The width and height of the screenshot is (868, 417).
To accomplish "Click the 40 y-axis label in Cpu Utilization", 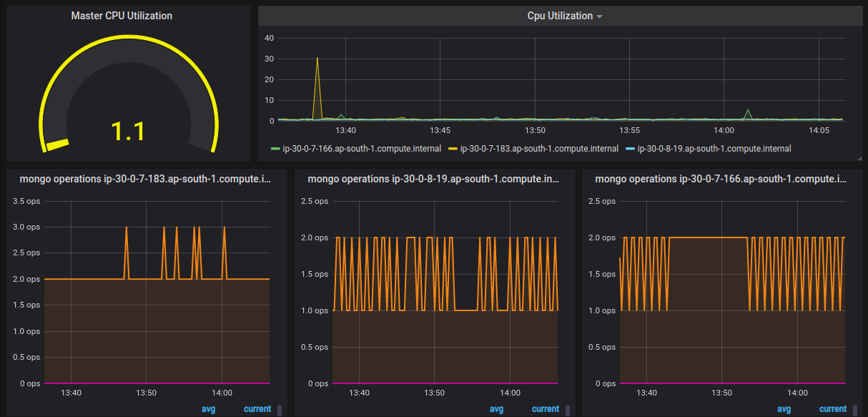I will (x=269, y=38).
